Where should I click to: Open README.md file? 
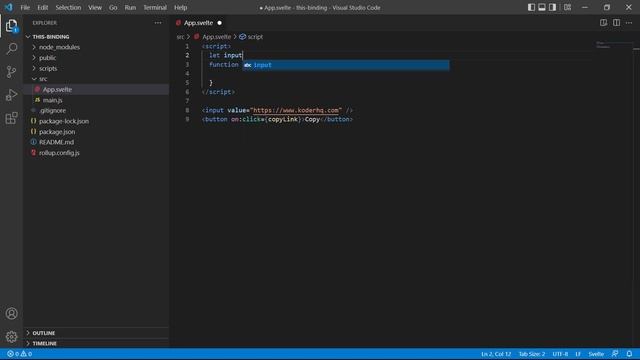click(x=56, y=142)
